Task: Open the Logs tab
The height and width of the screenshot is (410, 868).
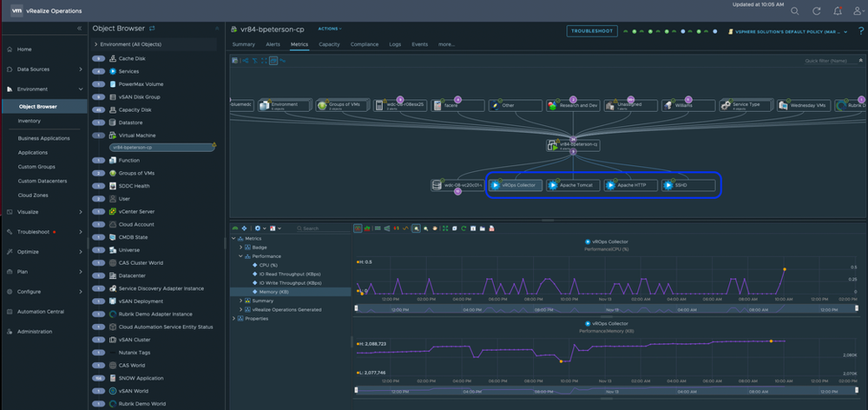Action: [395, 44]
